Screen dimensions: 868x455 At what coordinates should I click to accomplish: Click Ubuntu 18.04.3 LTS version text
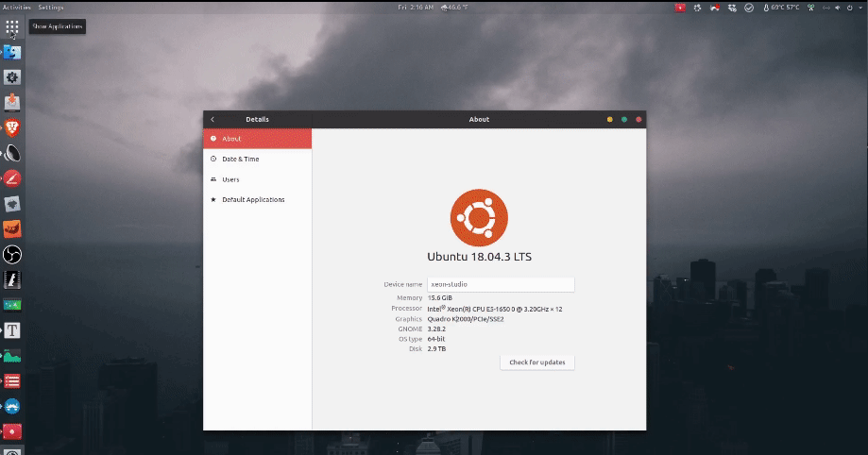480,257
